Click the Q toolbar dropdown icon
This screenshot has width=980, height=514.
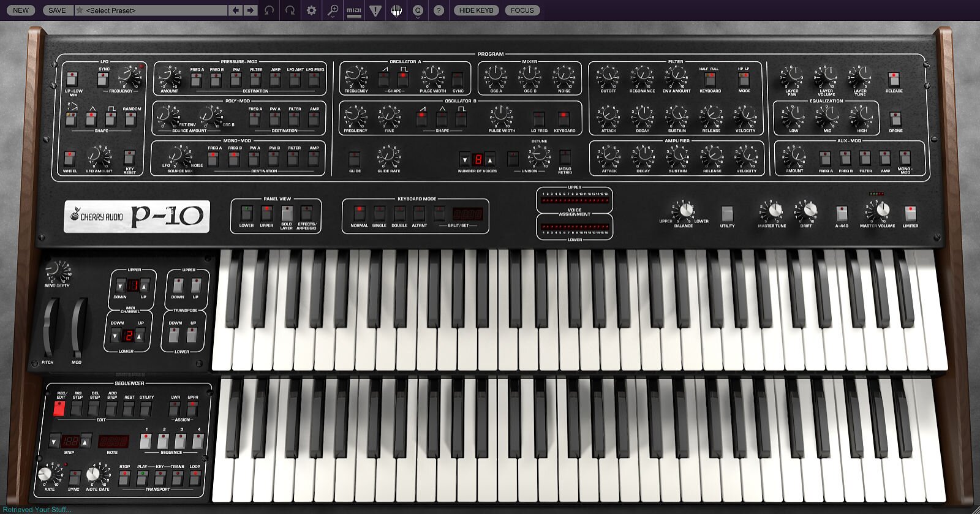click(x=418, y=10)
